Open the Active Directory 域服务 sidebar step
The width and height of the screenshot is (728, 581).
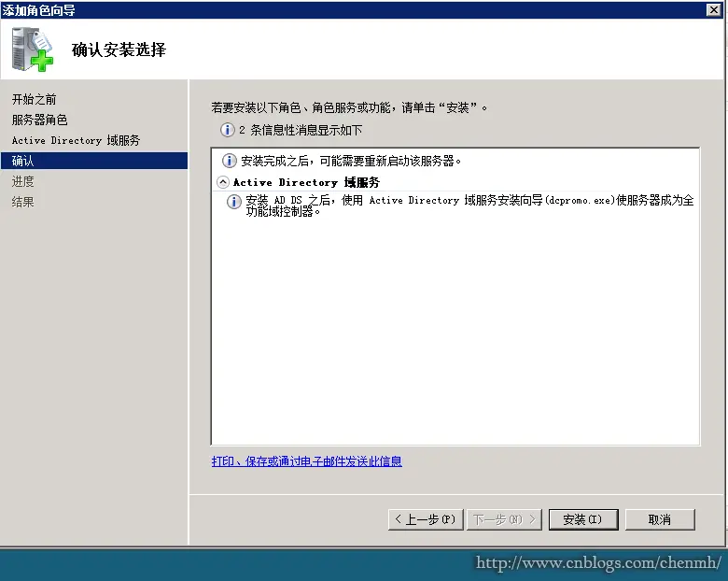[x=76, y=140]
